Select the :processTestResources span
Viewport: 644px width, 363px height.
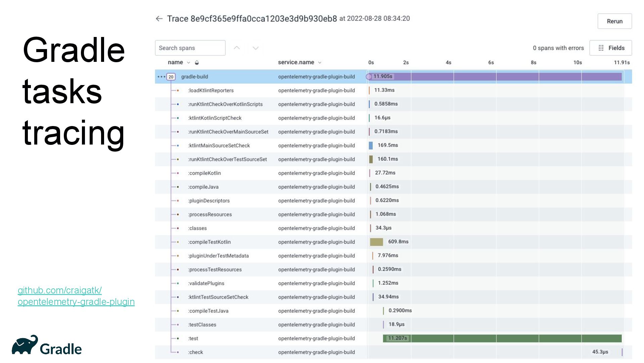pyautogui.click(x=215, y=270)
